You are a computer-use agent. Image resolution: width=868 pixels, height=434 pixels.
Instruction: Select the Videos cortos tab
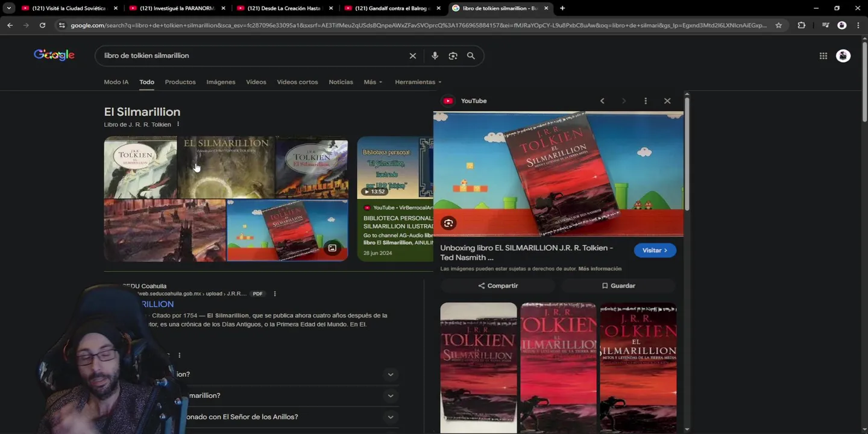point(297,82)
